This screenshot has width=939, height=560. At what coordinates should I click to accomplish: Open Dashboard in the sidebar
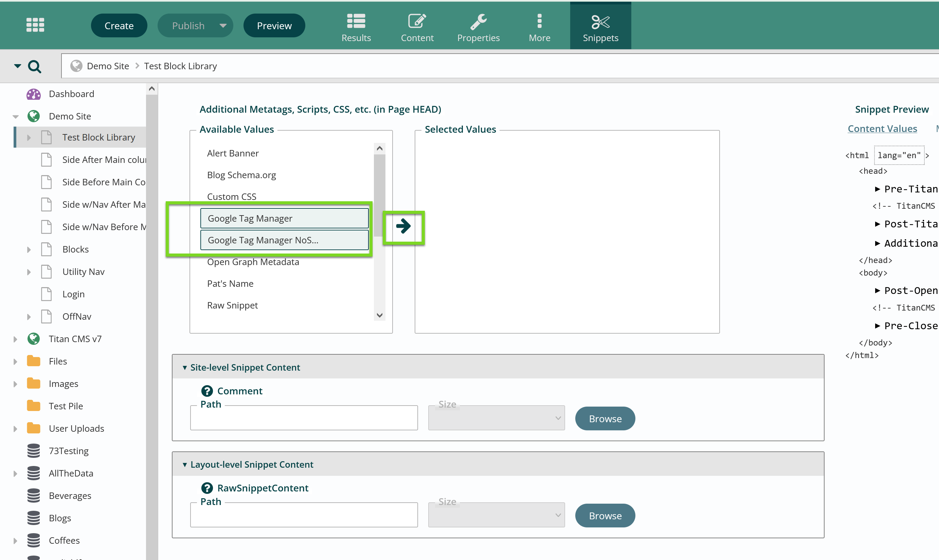click(x=71, y=94)
